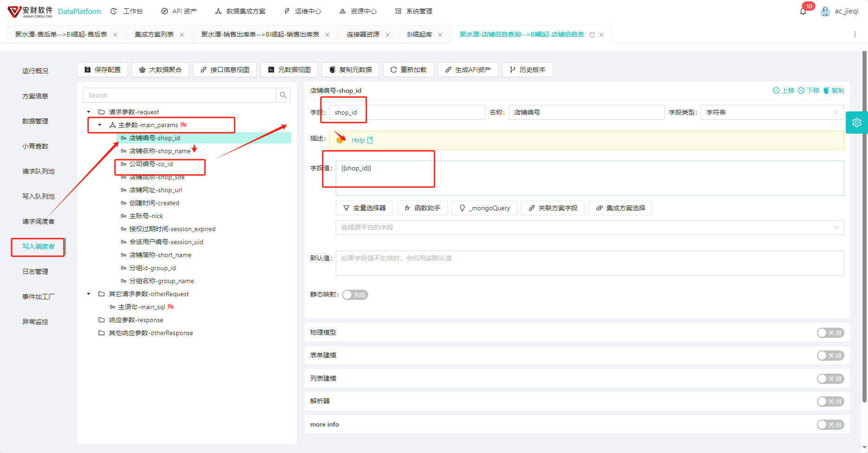Enable the 解析器 switch

click(x=830, y=401)
